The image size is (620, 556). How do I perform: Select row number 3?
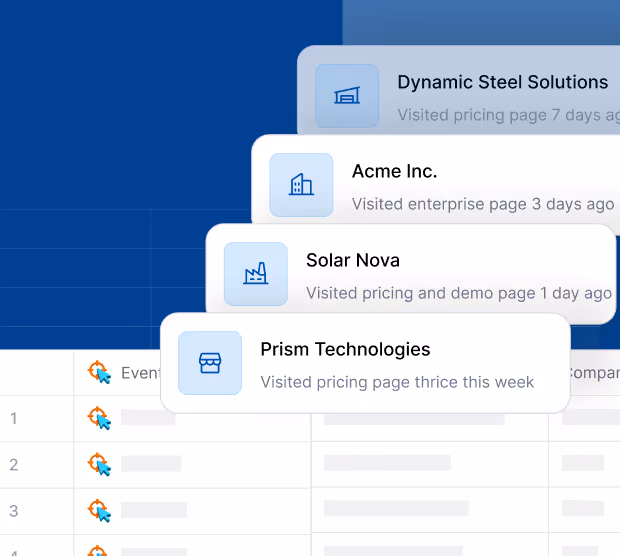point(14,511)
